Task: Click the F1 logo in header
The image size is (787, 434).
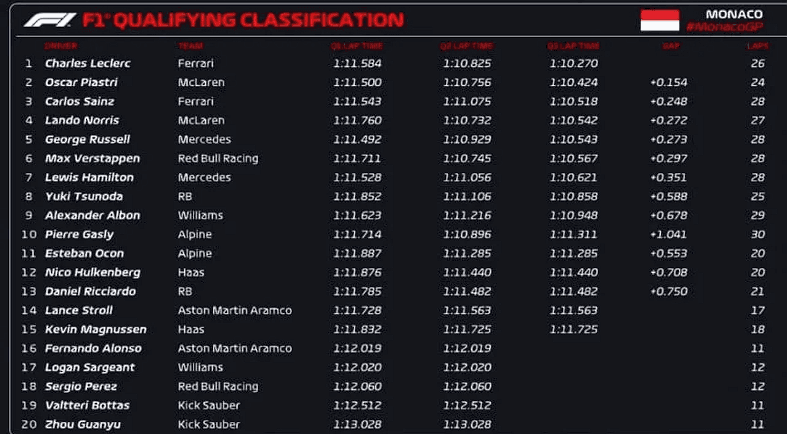Action: click(x=50, y=21)
